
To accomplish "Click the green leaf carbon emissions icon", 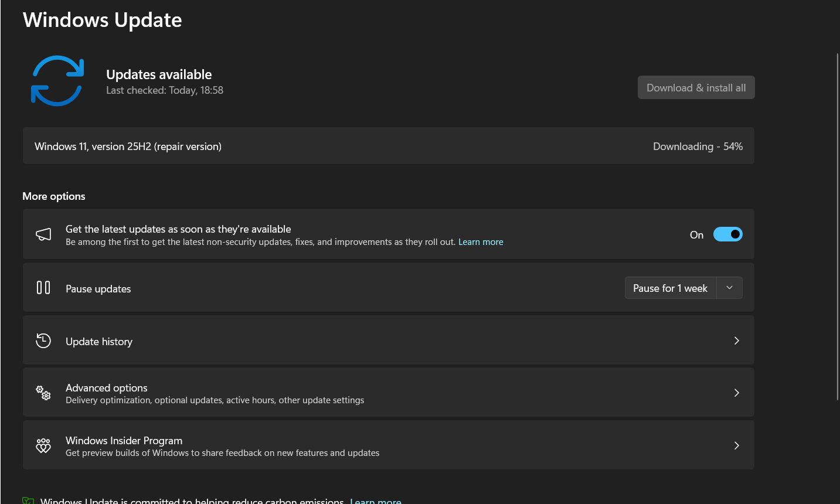I will (x=28, y=501).
